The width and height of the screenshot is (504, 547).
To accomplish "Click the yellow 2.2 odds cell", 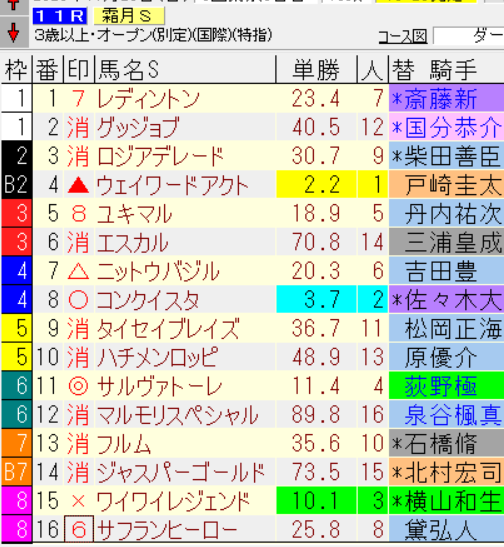I will (x=316, y=184).
